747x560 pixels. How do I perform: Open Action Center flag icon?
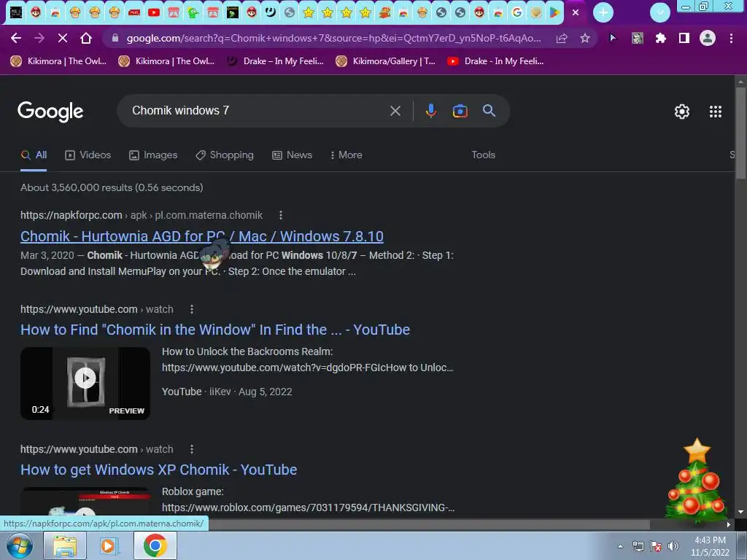click(656, 546)
